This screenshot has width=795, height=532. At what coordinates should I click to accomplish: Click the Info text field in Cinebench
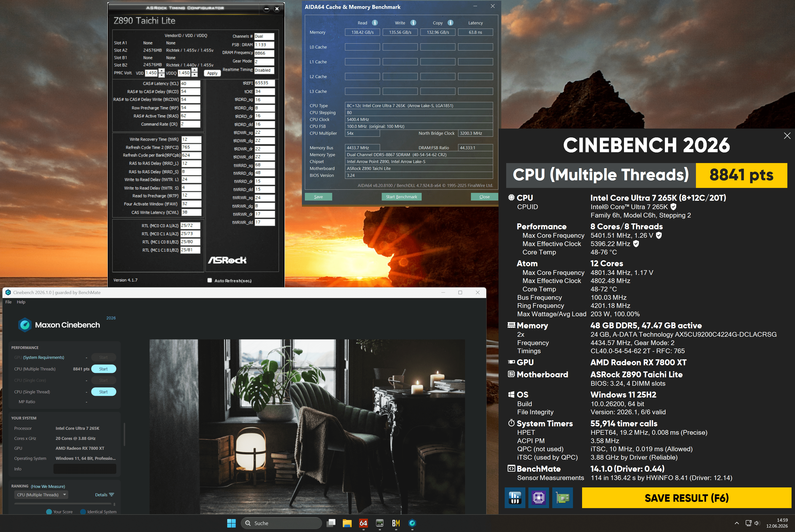(x=85, y=469)
